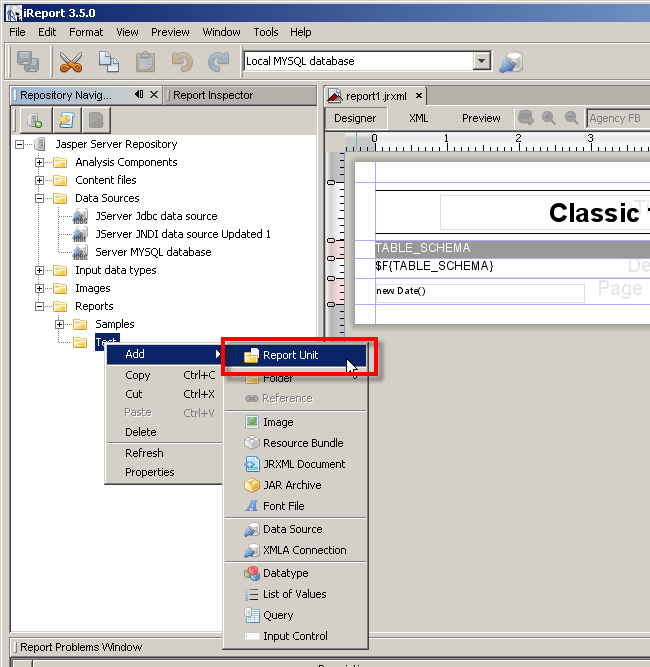Select the new Date() field in designer
The image size is (650, 667).
click(480, 293)
